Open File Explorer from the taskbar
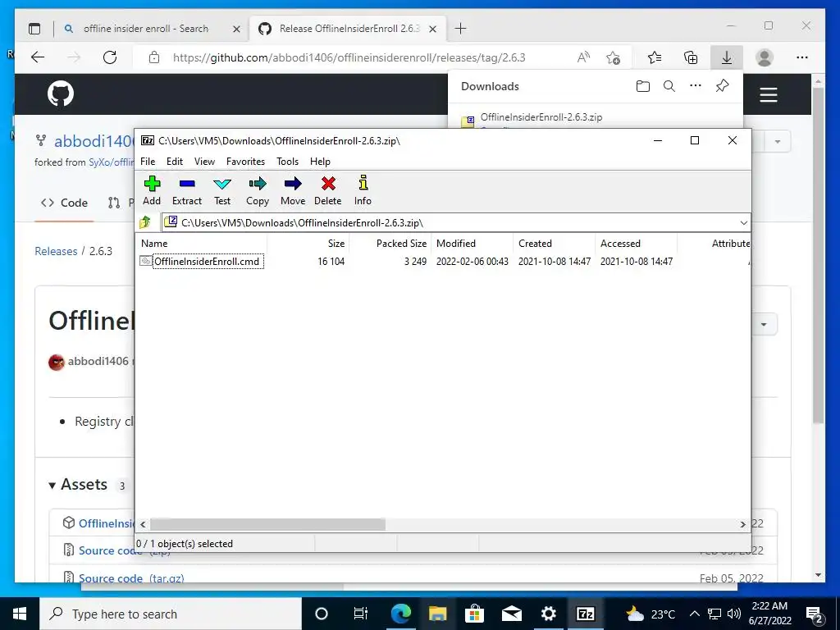The image size is (840, 630). click(437, 614)
